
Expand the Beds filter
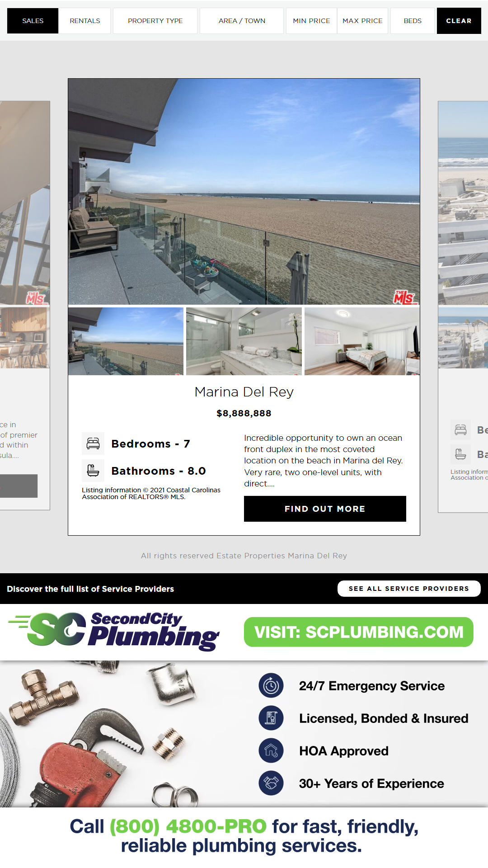click(x=413, y=21)
